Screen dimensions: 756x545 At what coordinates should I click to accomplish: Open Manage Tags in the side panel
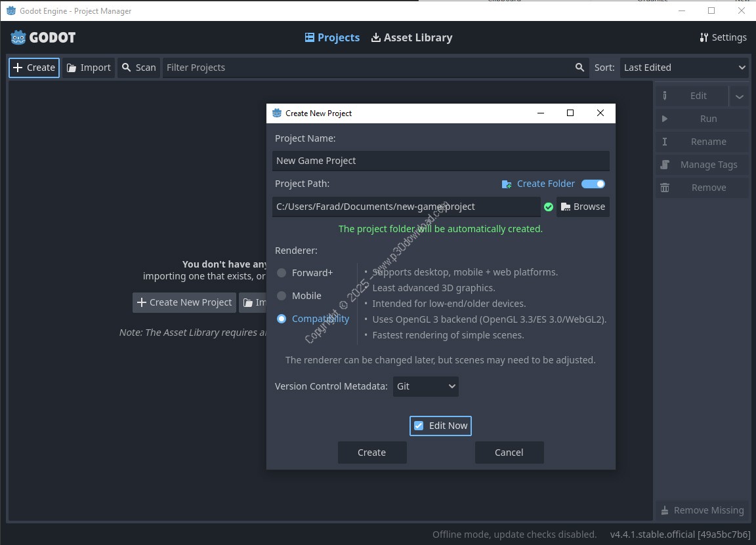(x=702, y=165)
